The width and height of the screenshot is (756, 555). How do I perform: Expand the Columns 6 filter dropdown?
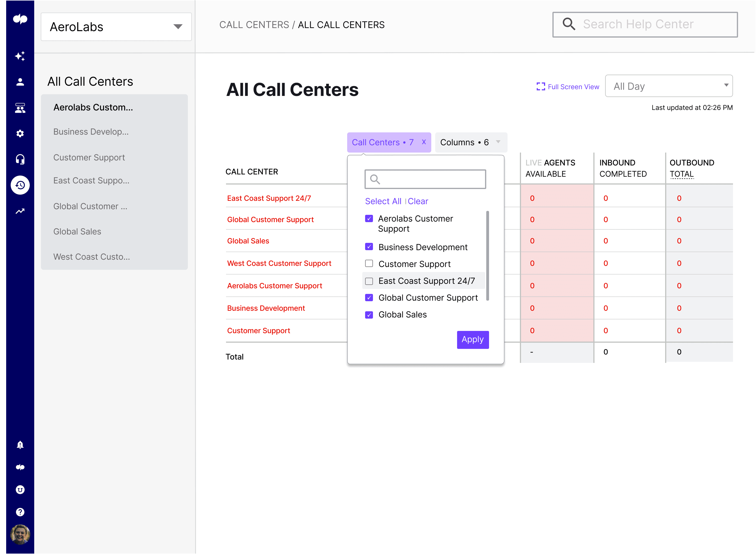click(471, 142)
